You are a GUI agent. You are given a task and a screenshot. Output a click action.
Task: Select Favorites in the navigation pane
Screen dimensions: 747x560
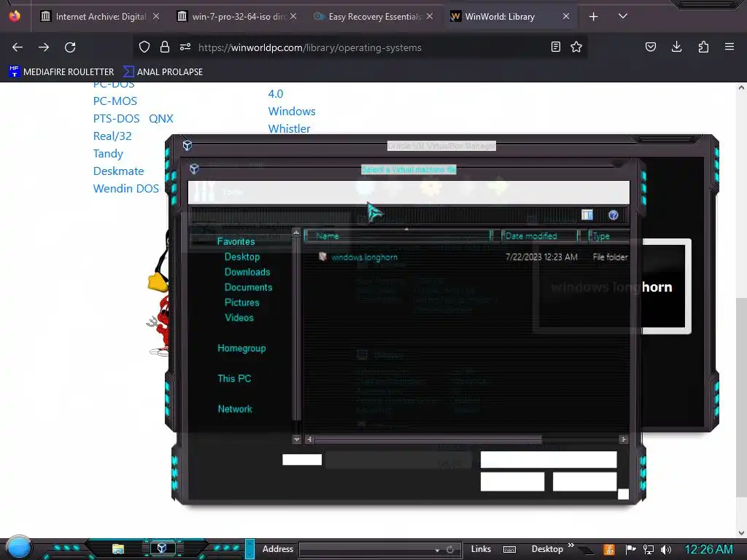[236, 241]
